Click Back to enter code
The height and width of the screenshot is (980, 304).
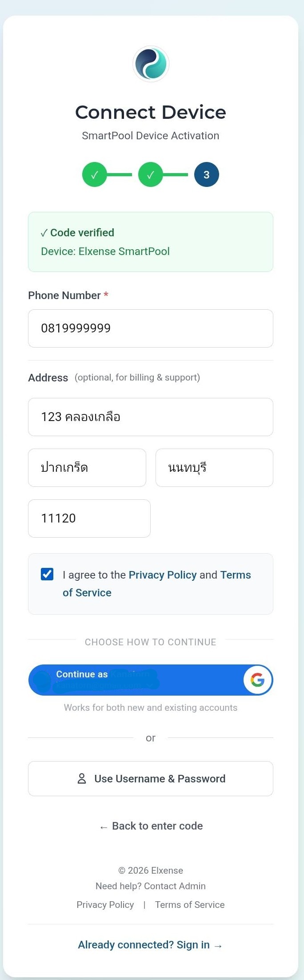pyautogui.click(x=151, y=826)
